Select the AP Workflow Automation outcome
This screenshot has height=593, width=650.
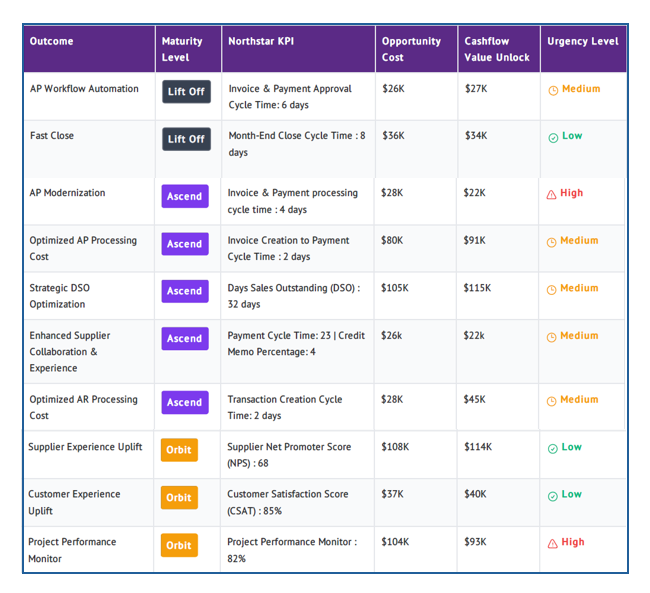coord(84,89)
